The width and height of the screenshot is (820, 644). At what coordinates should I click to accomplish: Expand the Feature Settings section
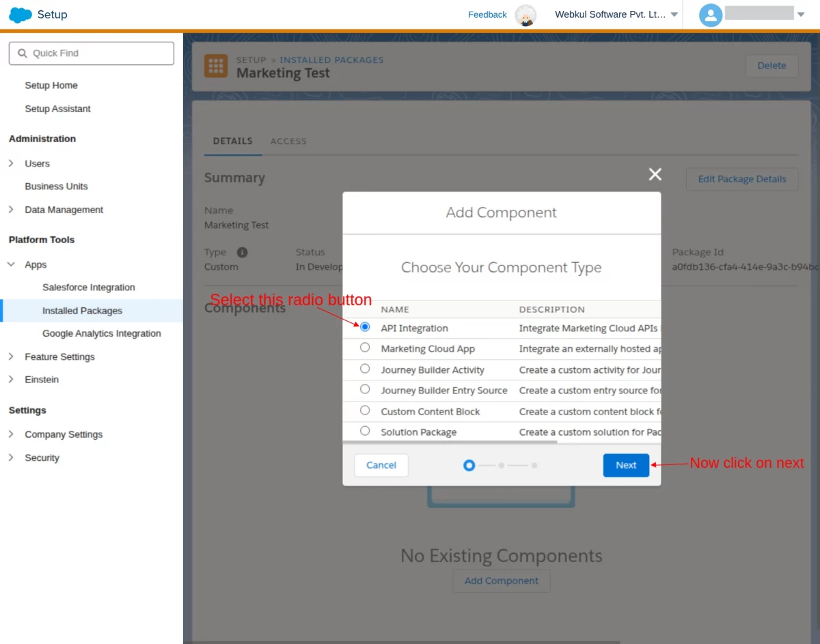(11, 356)
